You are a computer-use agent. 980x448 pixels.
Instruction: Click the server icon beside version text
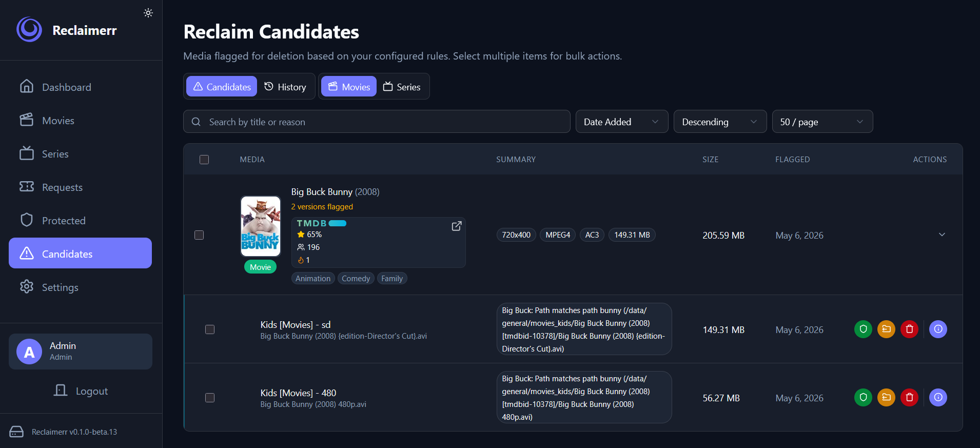pos(16,432)
